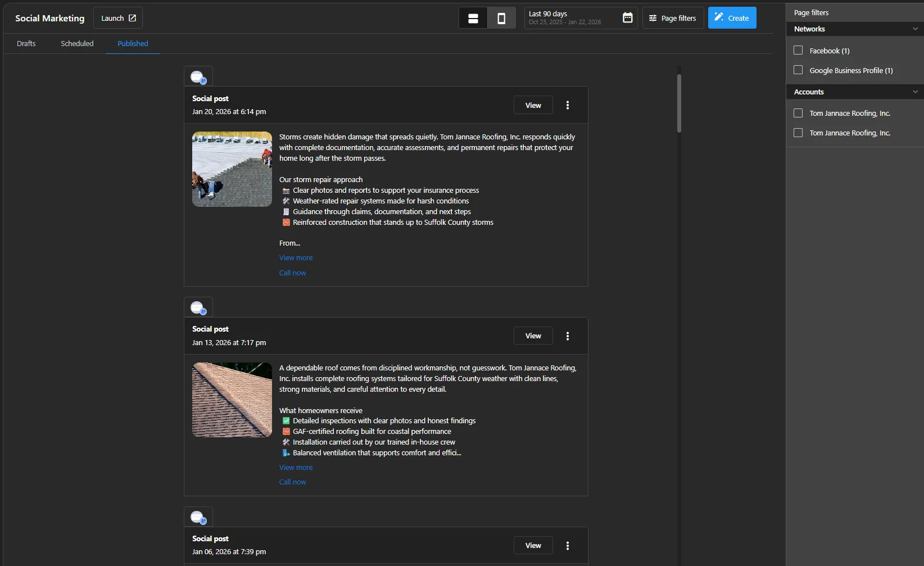This screenshot has width=924, height=566.
Task: Open three-dot menu for Jan 20 post
Action: [x=568, y=105]
